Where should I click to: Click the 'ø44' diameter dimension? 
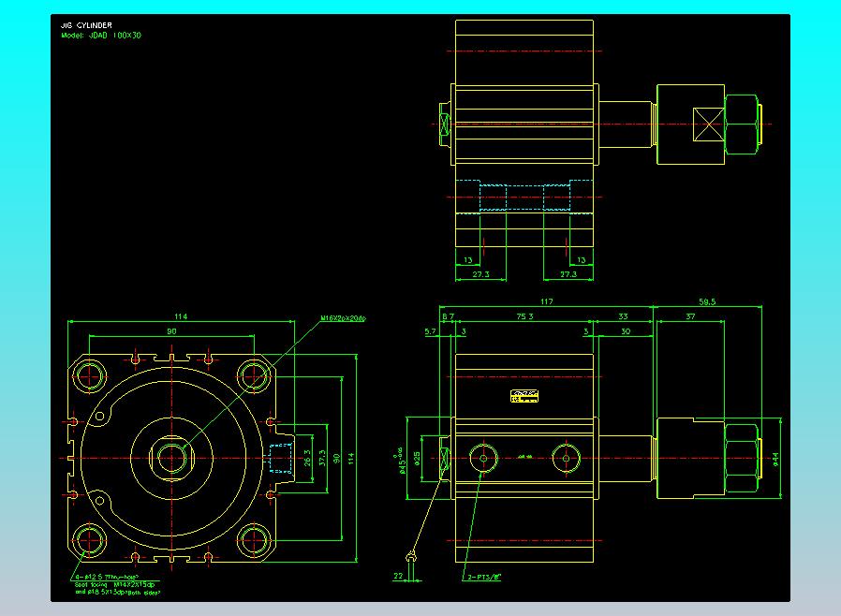pyautogui.click(x=775, y=459)
